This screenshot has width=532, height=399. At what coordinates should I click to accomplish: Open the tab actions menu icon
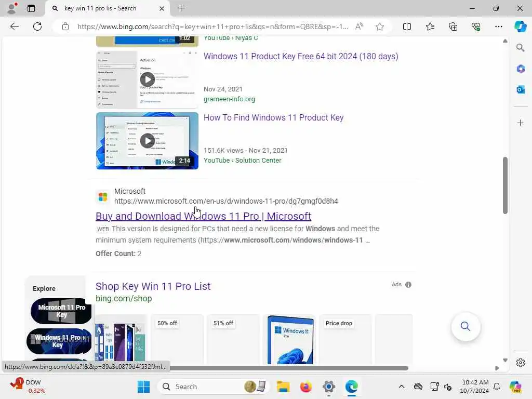point(31,8)
